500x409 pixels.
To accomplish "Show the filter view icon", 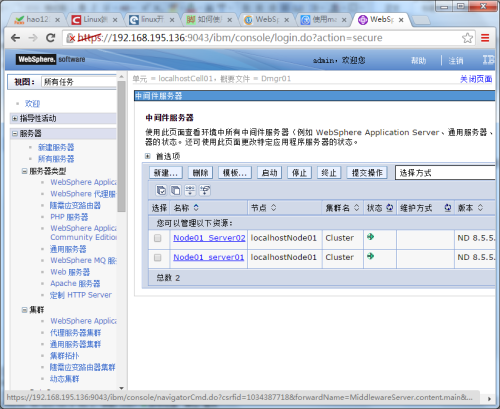I will point(190,190).
